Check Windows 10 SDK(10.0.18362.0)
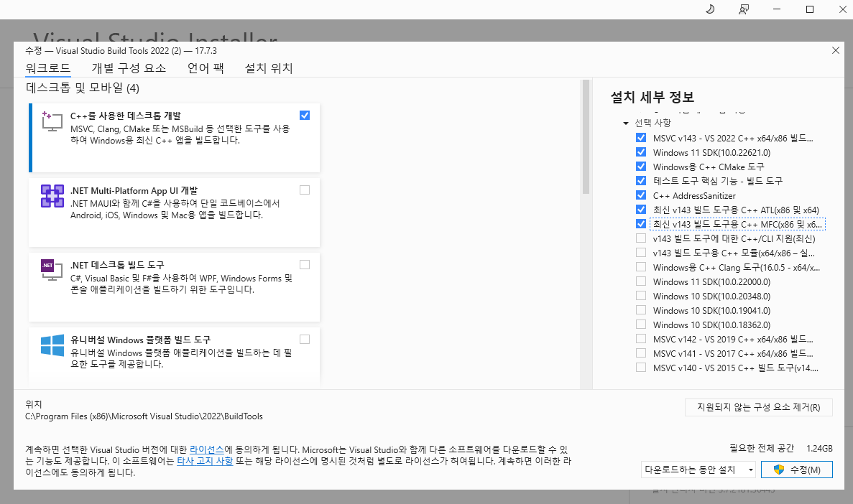The width and height of the screenshot is (853, 504). pyautogui.click(x=641, y=325)
